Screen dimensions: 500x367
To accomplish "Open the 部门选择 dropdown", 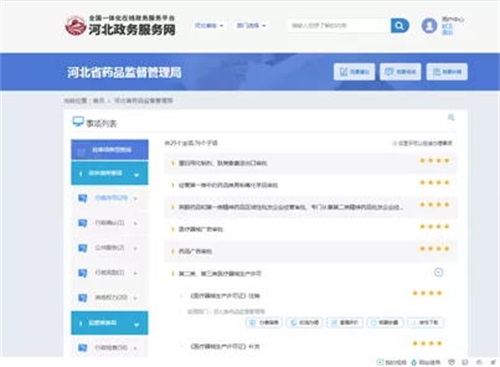I will pos(251,26).
